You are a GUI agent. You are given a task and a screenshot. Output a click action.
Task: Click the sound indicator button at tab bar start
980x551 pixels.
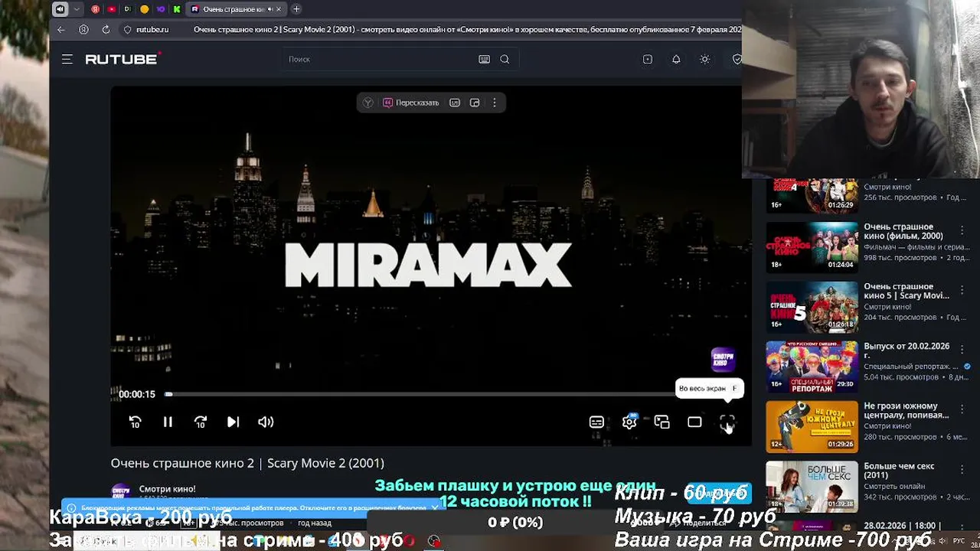[x=60, y=9]
